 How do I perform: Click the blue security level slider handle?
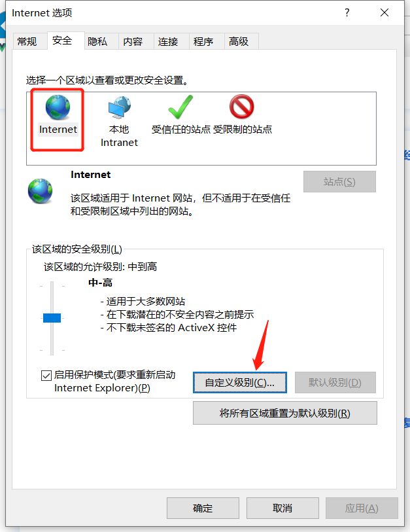(52, 318)
